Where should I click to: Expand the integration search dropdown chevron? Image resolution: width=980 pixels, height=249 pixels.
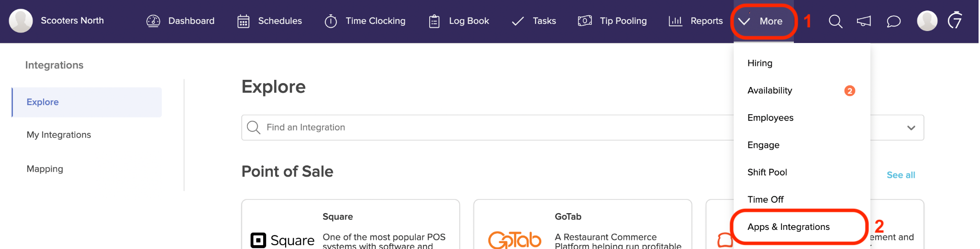[911, 128]
